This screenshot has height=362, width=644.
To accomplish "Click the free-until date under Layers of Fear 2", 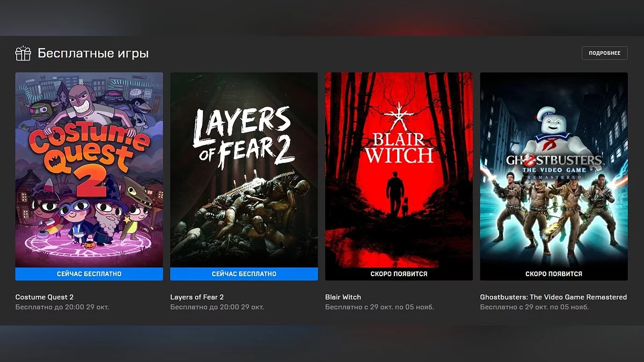I will point(217,307).
